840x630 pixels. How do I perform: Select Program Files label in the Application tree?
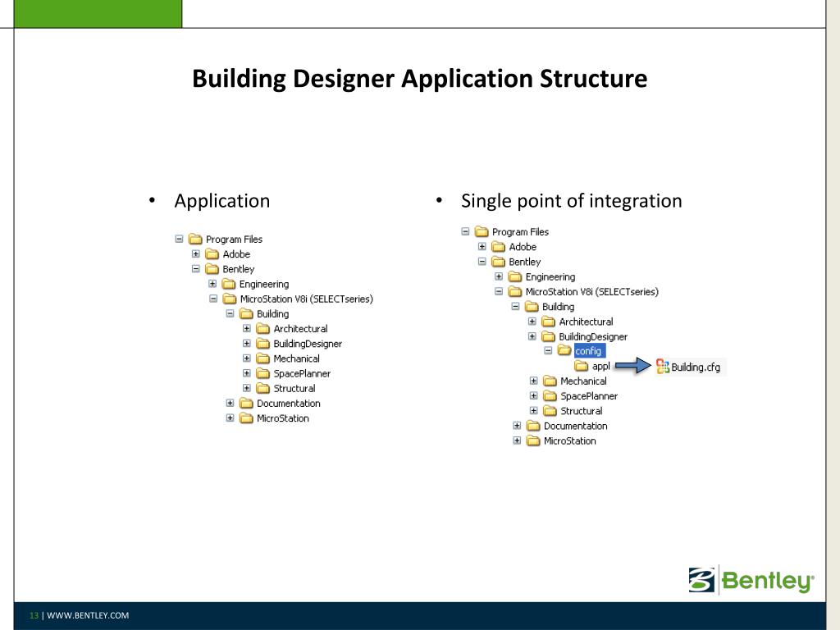coord(234,240)
